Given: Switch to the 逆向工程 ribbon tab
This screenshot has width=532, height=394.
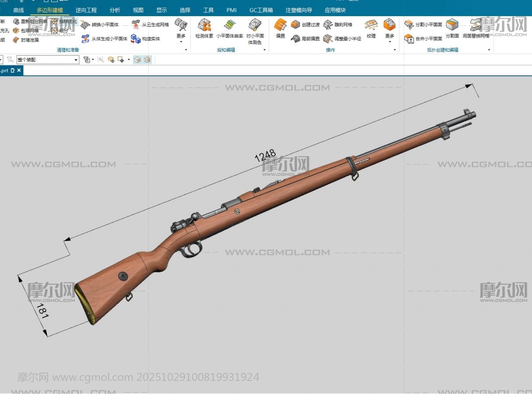Looking at the screenshot, I should (x=86, y=10).
